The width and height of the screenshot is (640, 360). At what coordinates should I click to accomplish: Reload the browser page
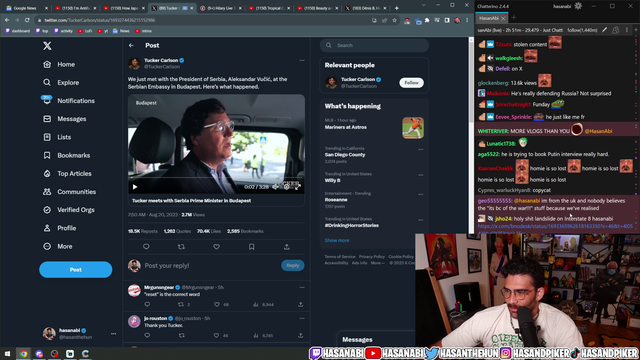point(27,20)
